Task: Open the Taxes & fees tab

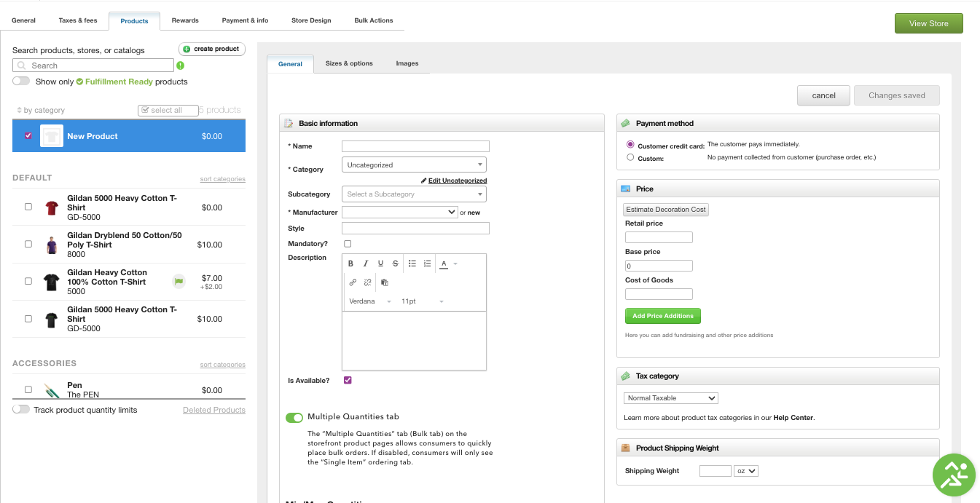Action: point(78,20)
